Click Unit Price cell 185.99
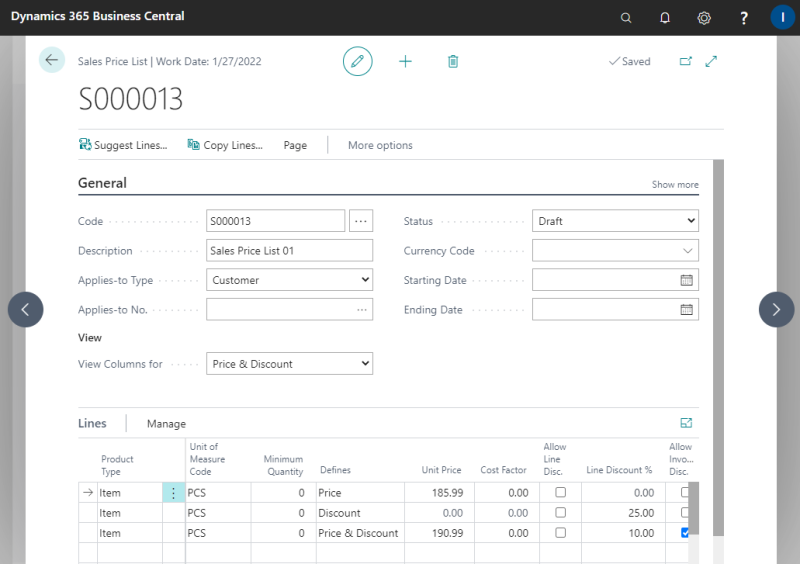This screenshot has height=564, width=800. coord(439,493)
